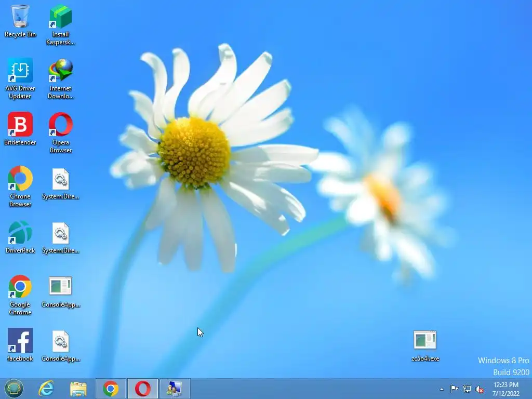The height and width of the screenshot is (399, 532).
Task: Select the Opera Browser desktop shortcut
Action: click(60, 133)
